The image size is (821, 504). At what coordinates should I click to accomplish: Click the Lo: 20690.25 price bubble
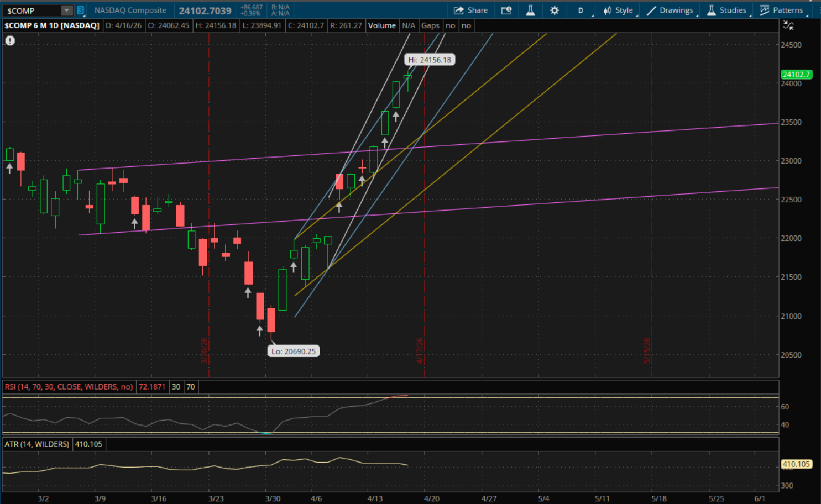[x=293, y=351]
